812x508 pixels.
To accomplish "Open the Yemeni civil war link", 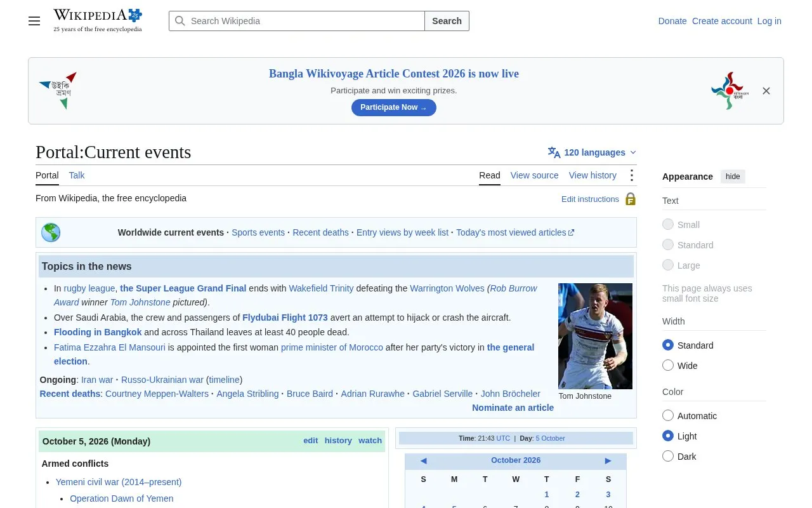I will pyautogui.click(x=119, y=482).
